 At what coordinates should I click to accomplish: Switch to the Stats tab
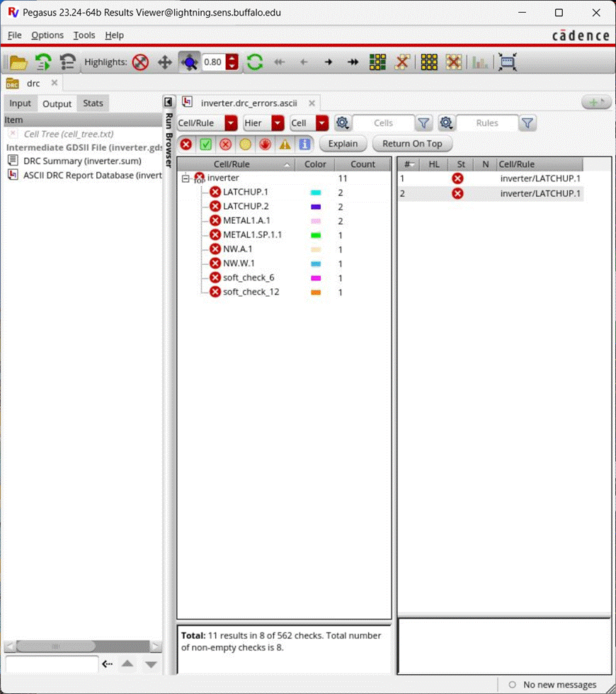[x=93, y=103]
